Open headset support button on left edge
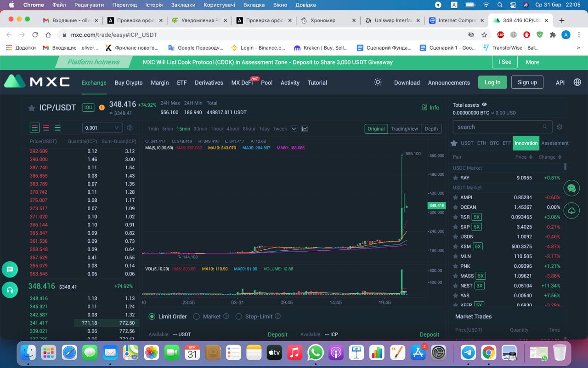This screenshot has width=588, height=368. [x=10, y=290]
